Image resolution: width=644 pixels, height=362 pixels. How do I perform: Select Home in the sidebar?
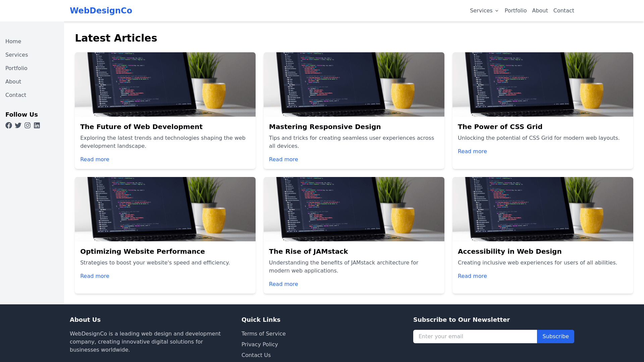13,42
